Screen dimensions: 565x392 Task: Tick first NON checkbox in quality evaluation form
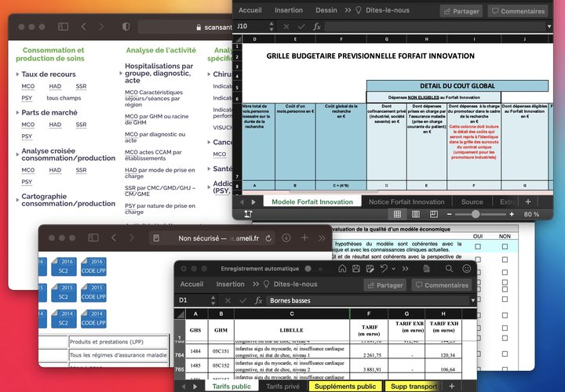pos(505,247)
